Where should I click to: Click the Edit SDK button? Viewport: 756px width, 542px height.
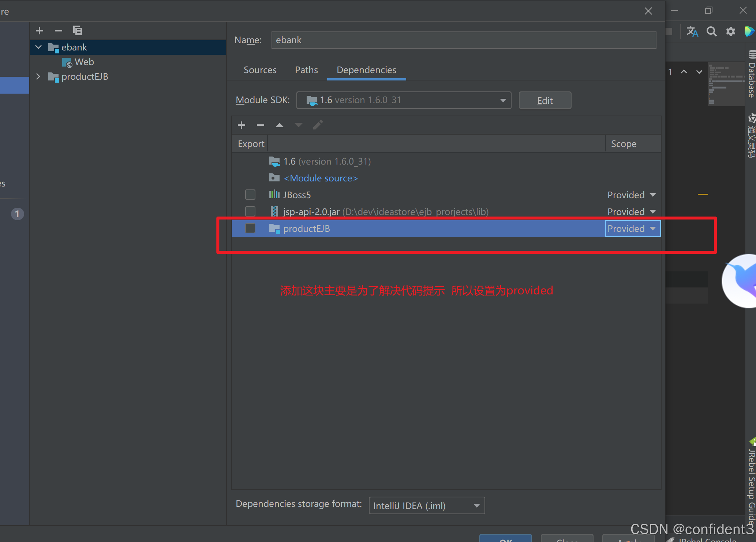coord(544,101)
